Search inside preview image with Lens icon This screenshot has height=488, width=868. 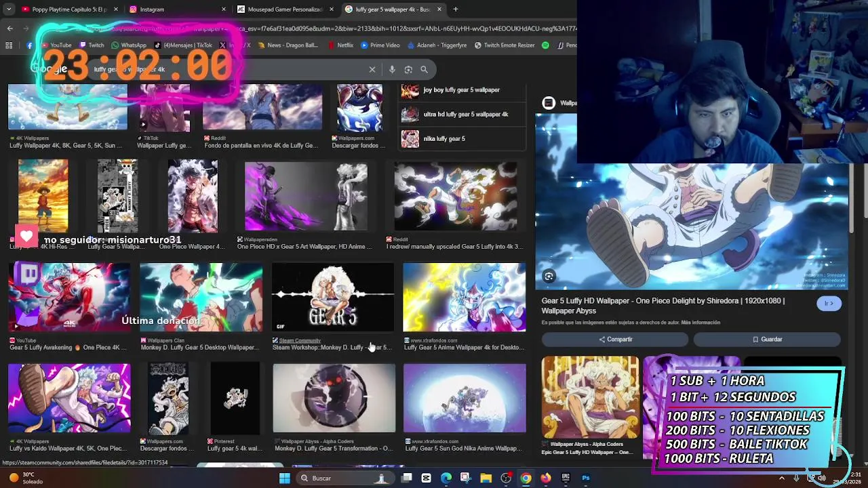549,276
